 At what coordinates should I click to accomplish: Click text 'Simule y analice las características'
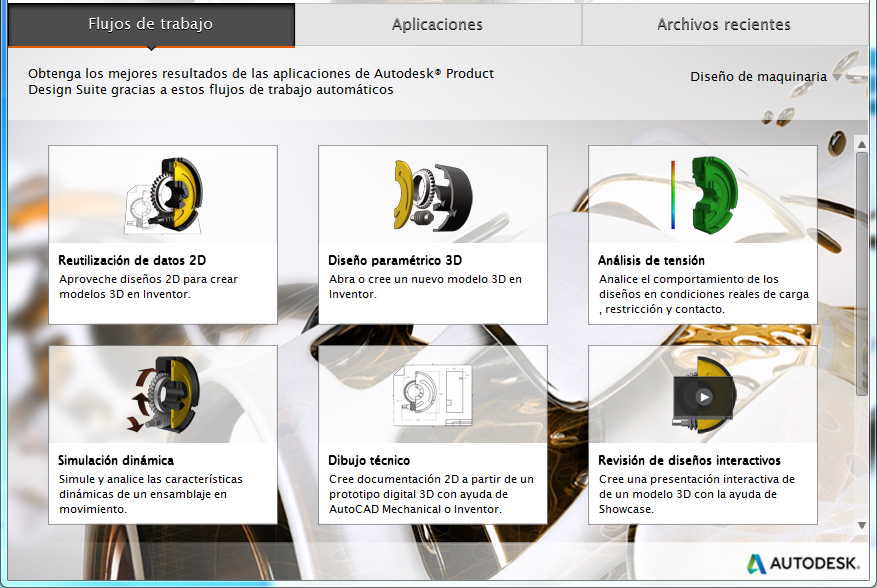pos(150,479)
